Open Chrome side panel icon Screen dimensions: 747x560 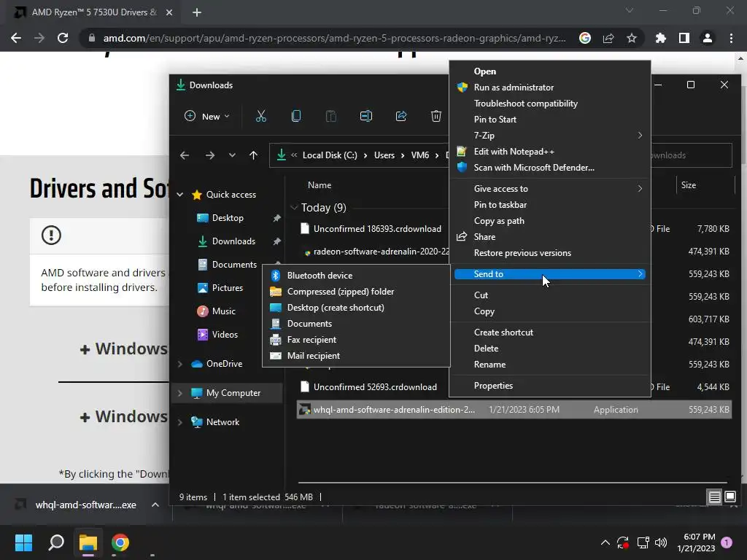(x=684, y=38)
